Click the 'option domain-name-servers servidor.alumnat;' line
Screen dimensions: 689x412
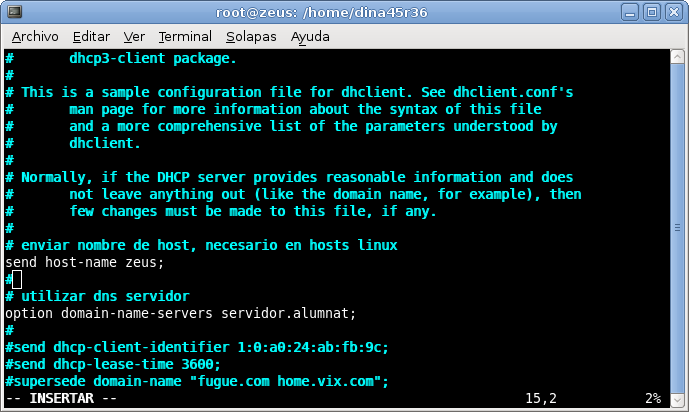(x=180, y=313)
